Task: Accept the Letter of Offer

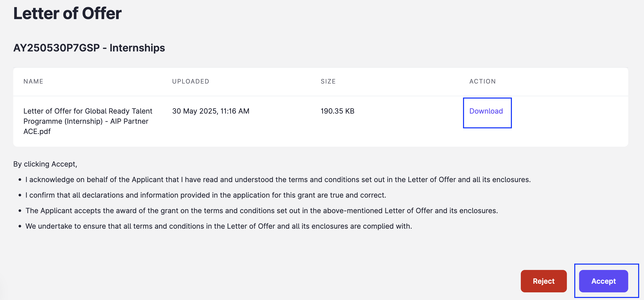Action: coord(603,281)
